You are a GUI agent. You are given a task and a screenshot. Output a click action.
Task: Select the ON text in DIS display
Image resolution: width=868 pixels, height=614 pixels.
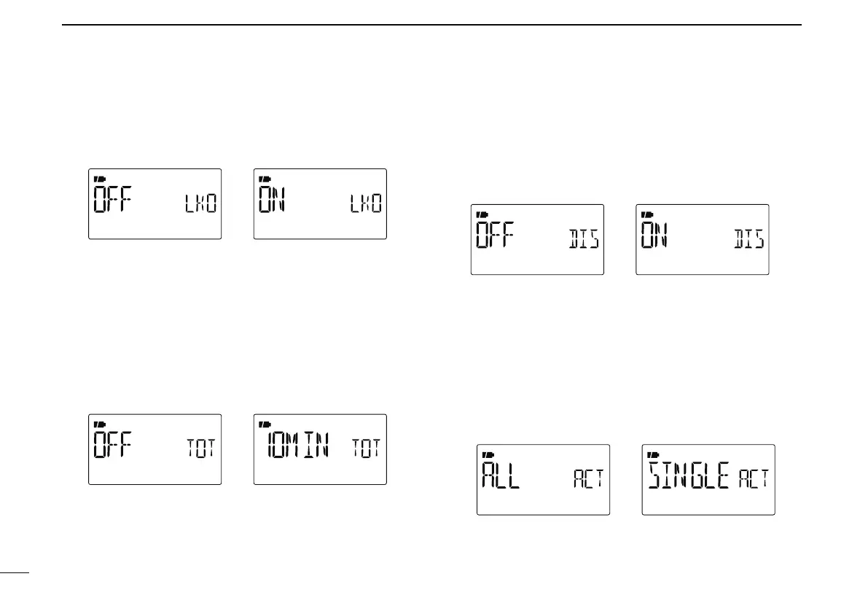pyautogui.click(x=654, y=235)
